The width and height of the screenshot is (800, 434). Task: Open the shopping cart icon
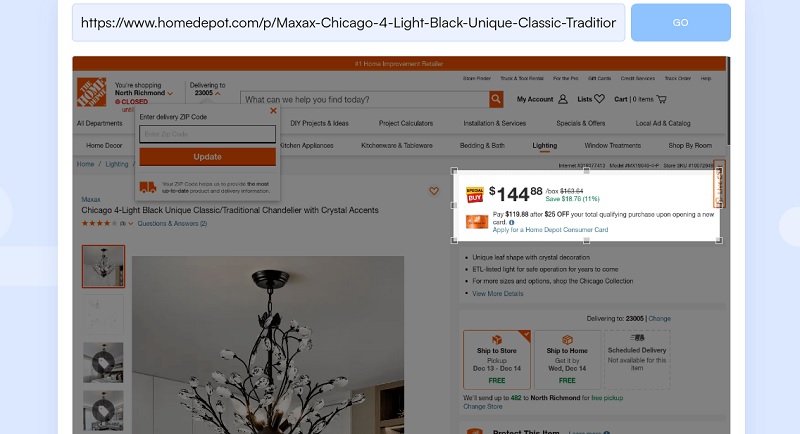click(662, 99)
